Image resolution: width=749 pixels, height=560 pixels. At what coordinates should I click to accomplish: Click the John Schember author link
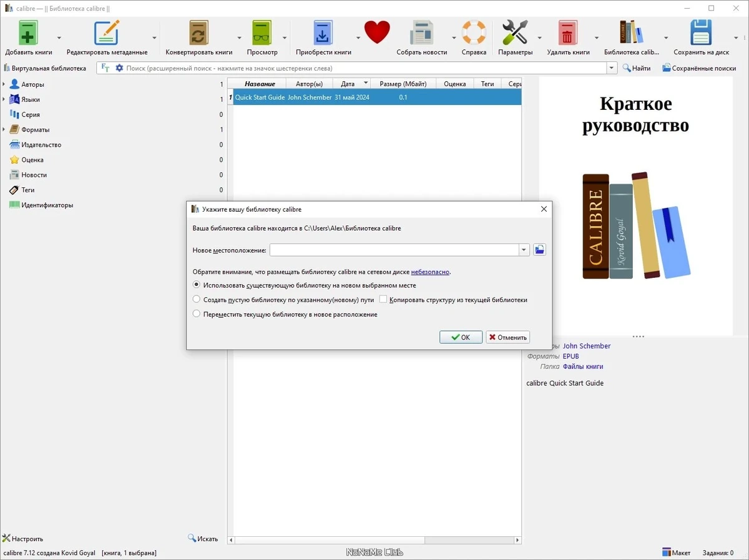pyautogui.click(x=587, y=346)
